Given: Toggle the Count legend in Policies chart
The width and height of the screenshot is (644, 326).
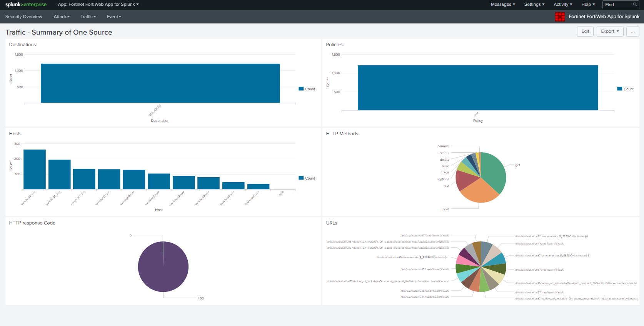Looking at the screenshot, I should click(625, 89).
